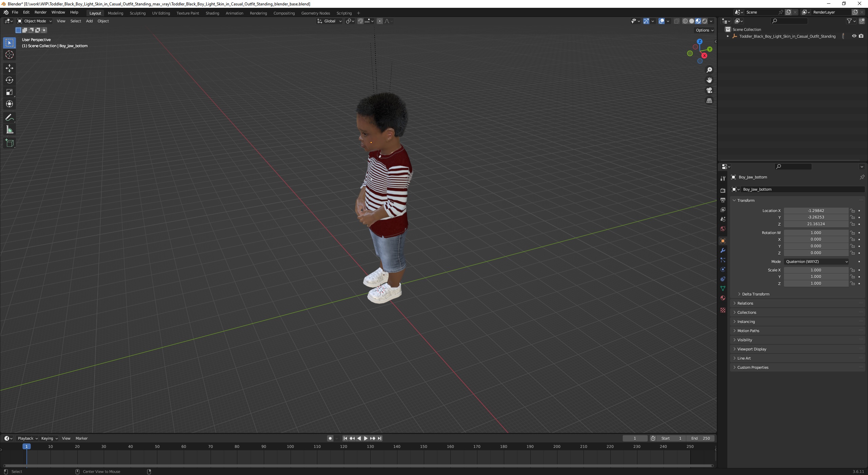Select the Add Cube tool
The width and height of the screenshot is (868, 475).
[x=9, y=143]
